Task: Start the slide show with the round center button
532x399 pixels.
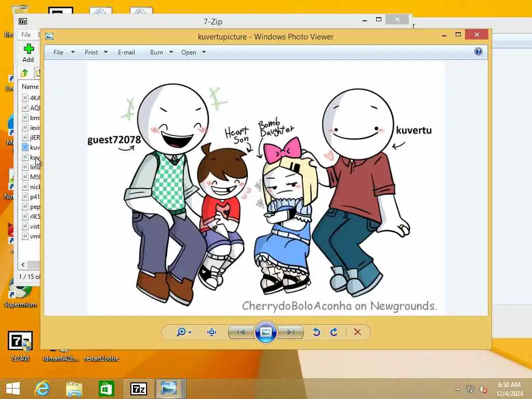Action: 265,332
